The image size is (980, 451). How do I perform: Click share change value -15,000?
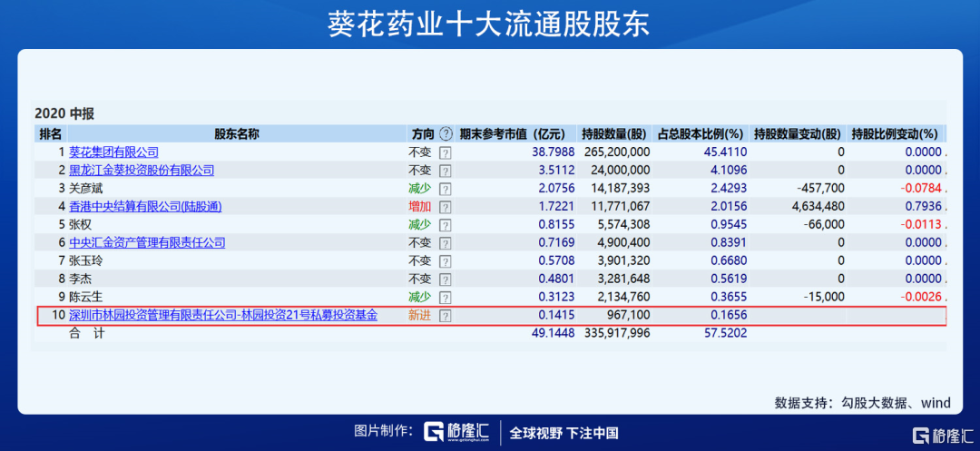(824, 298)
